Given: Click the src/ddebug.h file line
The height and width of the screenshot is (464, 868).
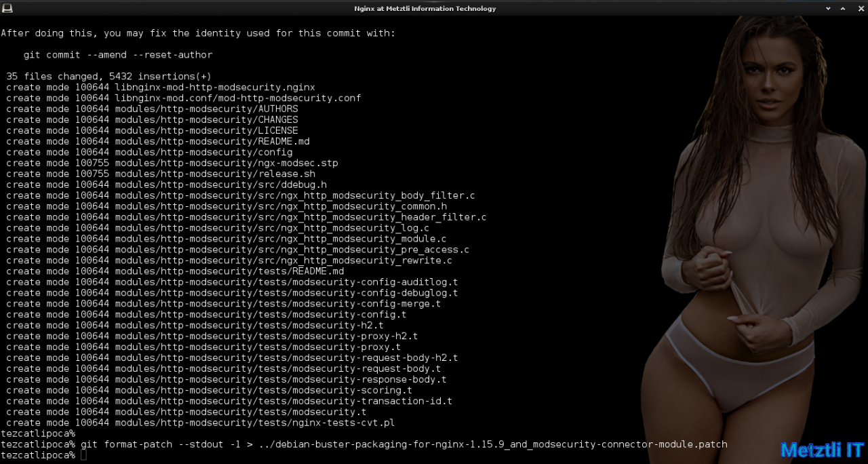Looking at the screenshot, I should [x=166, y=185].
